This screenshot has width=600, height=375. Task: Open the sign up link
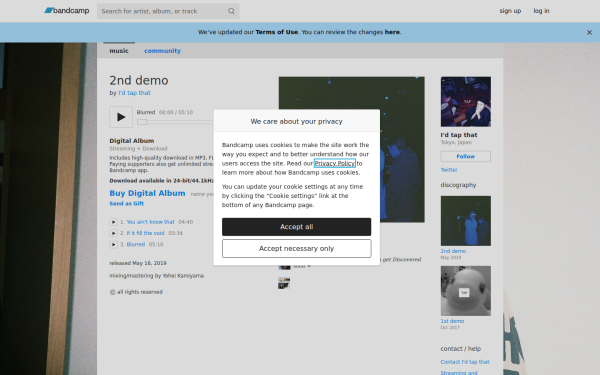click(x=510, y=11)
